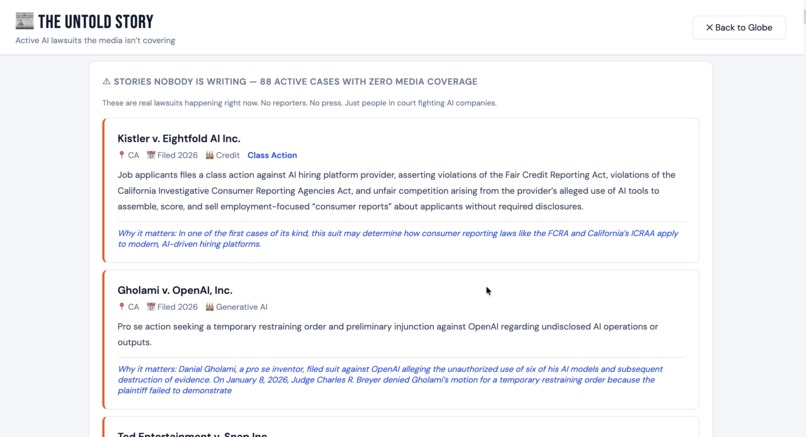The width and height of the screenshot is (806, 437).
Task: Click the calendar icon next to Filed 2026 in Kistler card
Action: 151,155
